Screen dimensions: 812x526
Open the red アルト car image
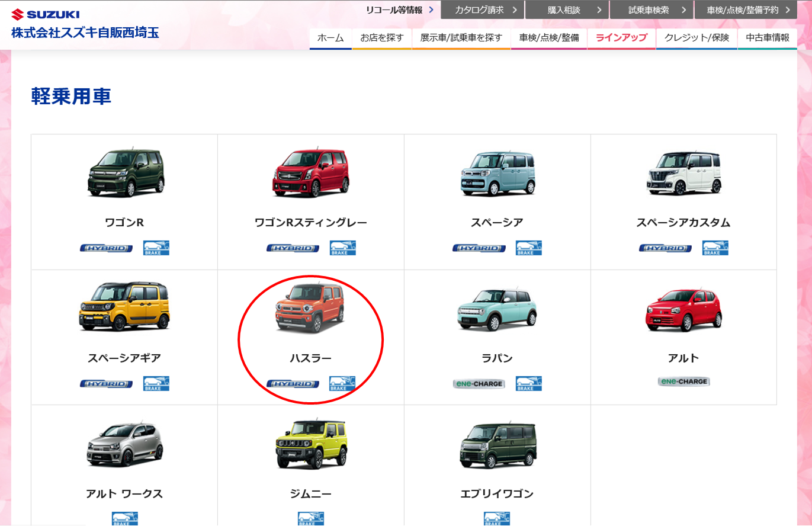[684, 310]
